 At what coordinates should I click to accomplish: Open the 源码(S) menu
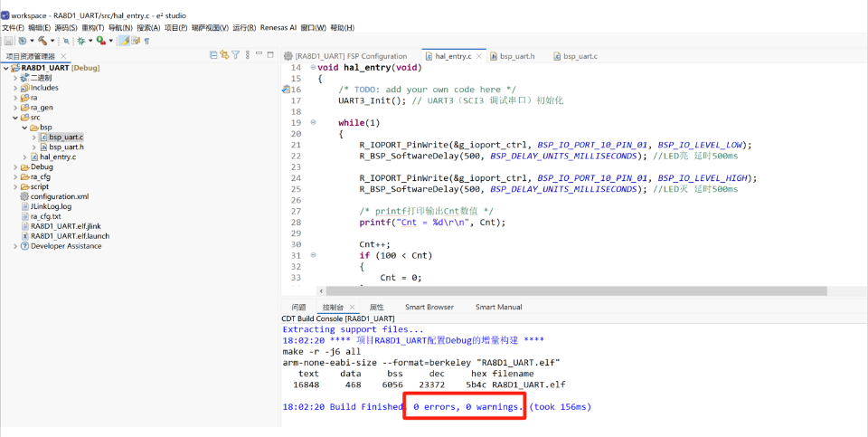66,28
